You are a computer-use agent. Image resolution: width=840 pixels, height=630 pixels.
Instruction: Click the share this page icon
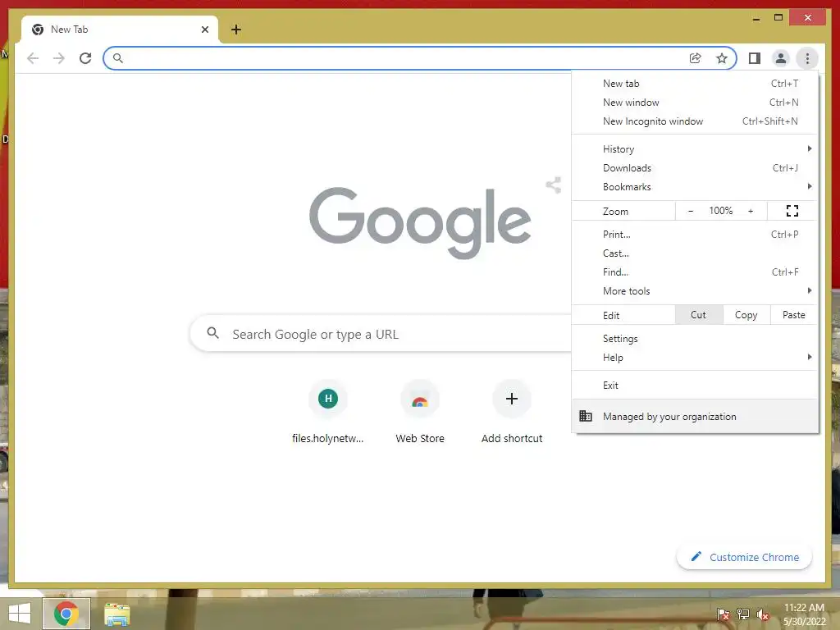coord(695,58)
